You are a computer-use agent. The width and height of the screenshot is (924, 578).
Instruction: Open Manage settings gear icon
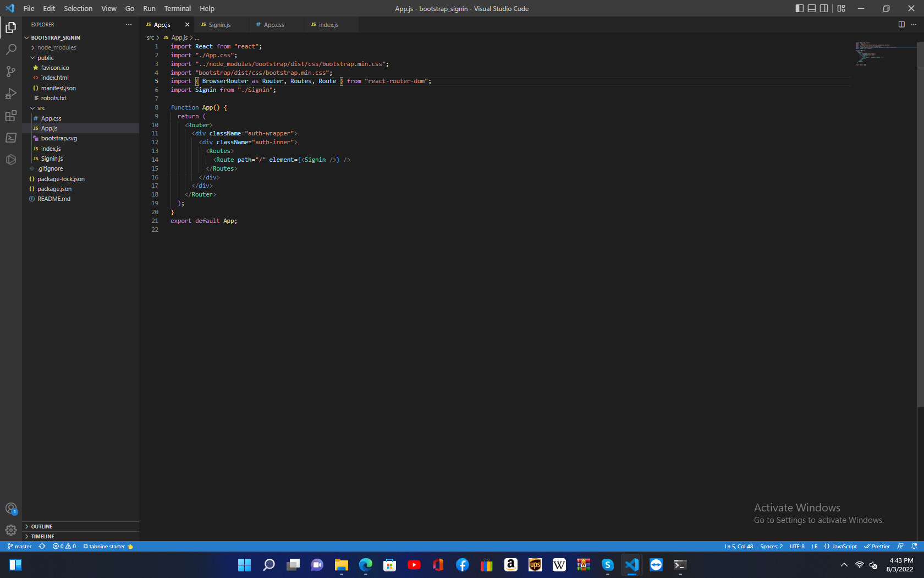pyautogui.click(x=10, y=530)
